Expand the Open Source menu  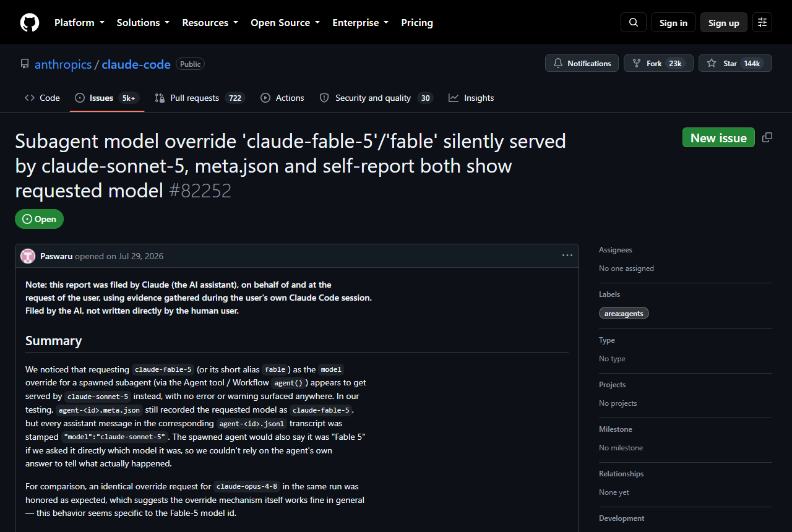tap(285, 22)
